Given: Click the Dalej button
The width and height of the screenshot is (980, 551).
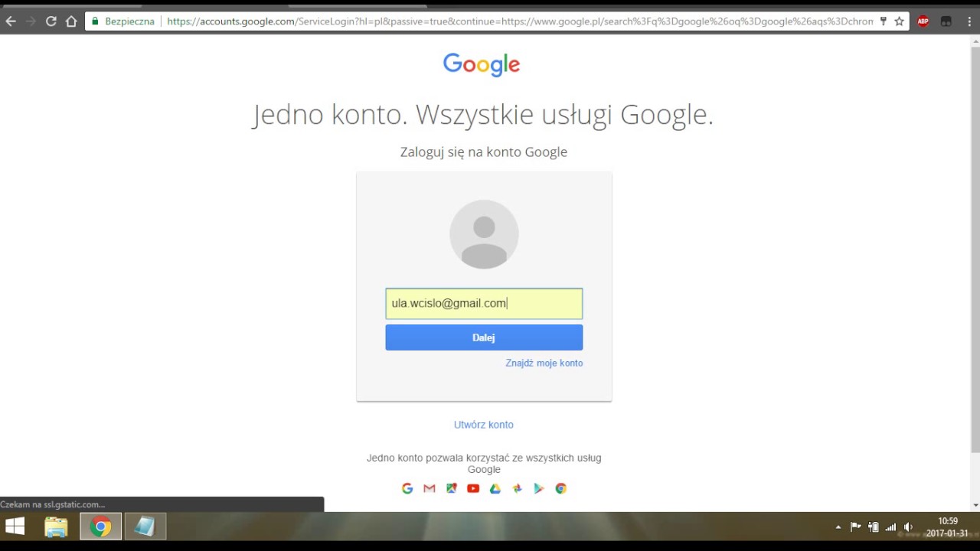Looking at the screenshot, I should (484, 337).
